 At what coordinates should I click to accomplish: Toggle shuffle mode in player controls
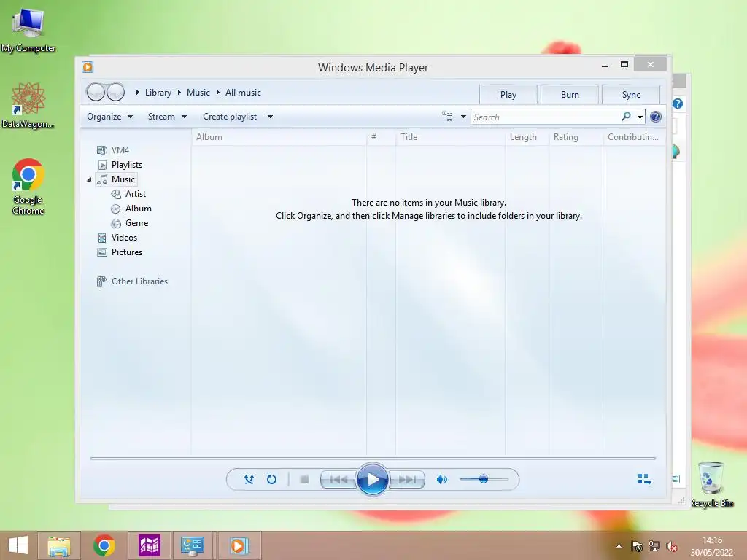pos(249,479)
